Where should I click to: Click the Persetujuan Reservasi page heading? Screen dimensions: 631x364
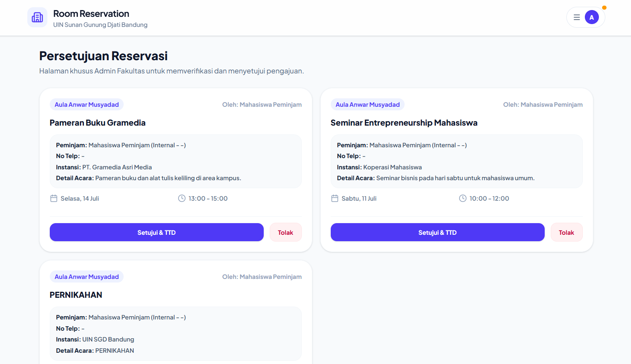click(x=104, y=56)
